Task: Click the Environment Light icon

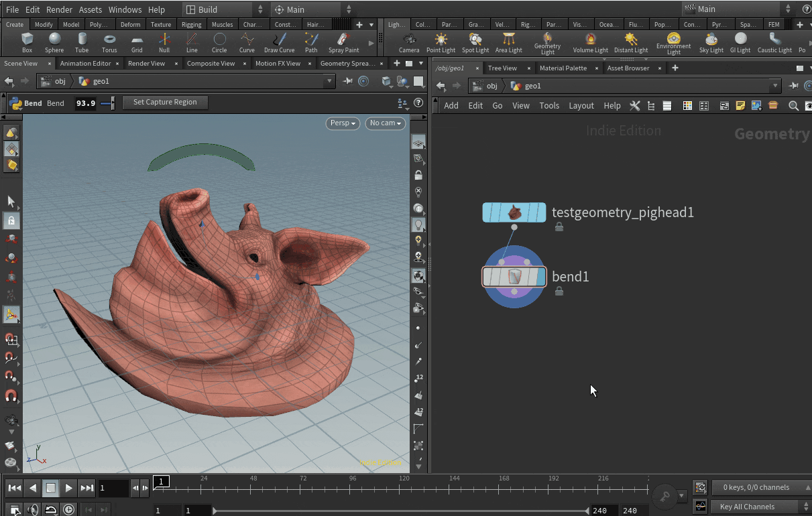Action: [x=673, y=42]
